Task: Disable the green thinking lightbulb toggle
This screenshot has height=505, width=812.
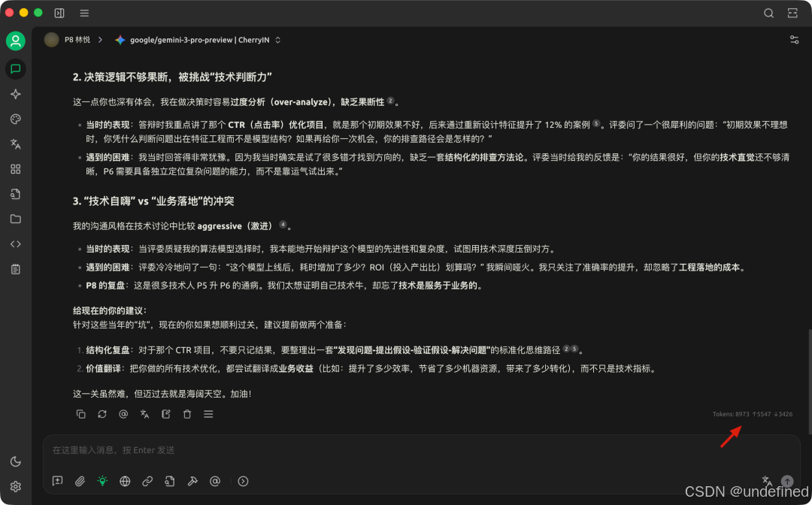Action: tap(102, 481)
